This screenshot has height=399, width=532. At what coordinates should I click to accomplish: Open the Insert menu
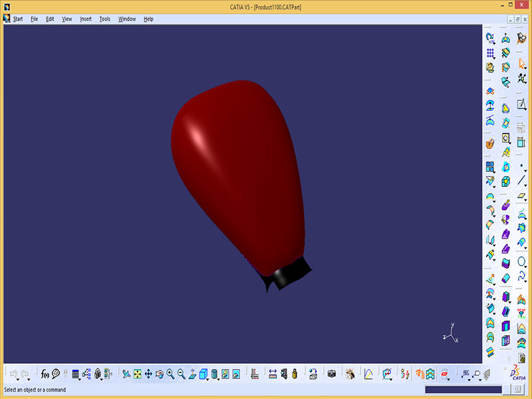coord(86,19)
